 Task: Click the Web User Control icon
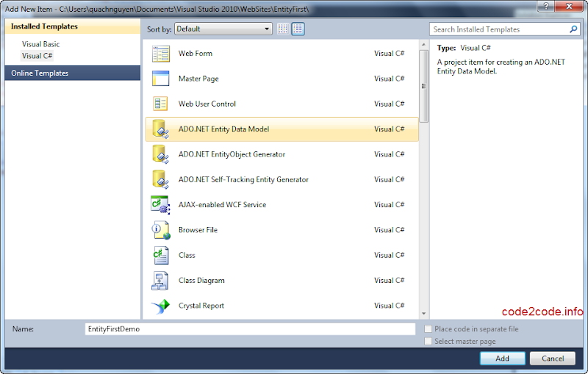[x=160, y=104]
